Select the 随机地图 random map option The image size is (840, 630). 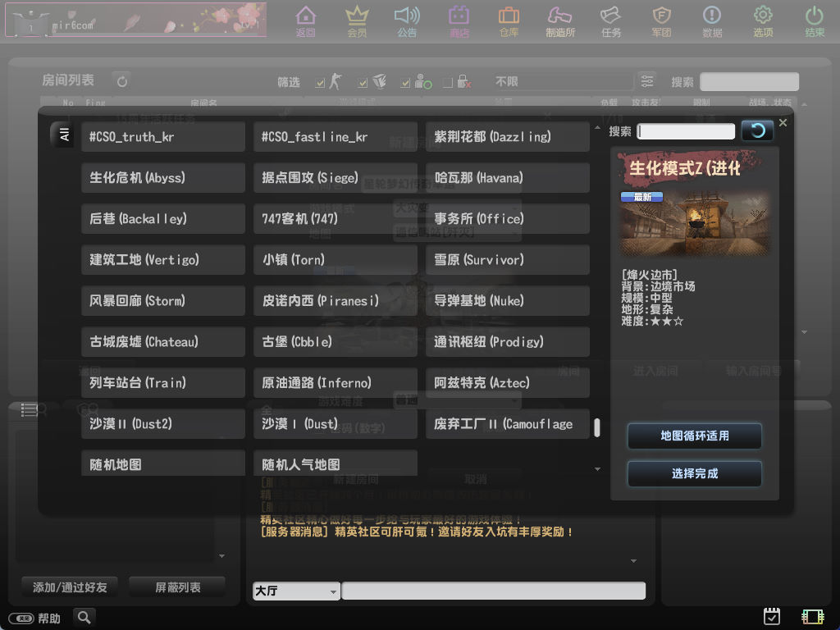pos(163,463)
